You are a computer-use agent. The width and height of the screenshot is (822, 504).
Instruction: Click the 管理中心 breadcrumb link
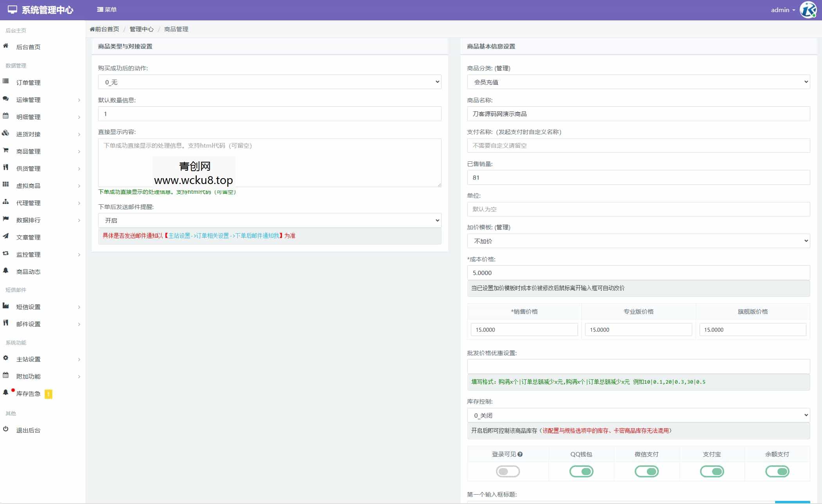pos(141,29)
